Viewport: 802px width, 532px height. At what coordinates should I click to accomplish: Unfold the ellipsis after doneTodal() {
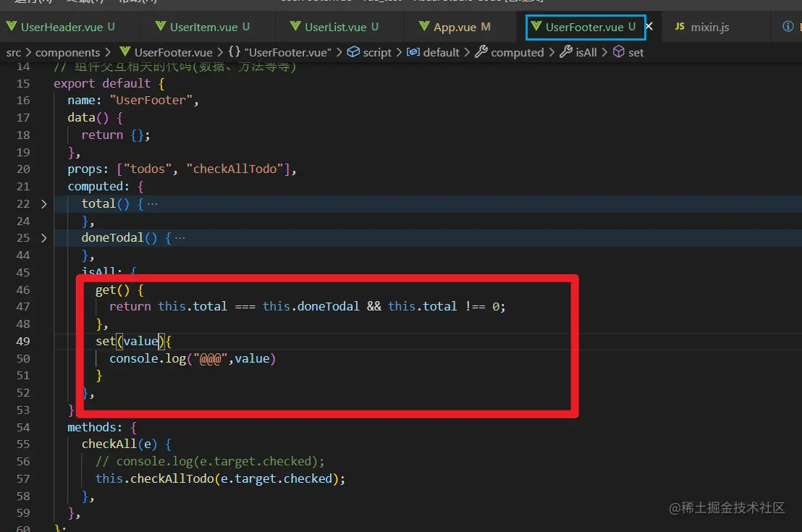180,238
